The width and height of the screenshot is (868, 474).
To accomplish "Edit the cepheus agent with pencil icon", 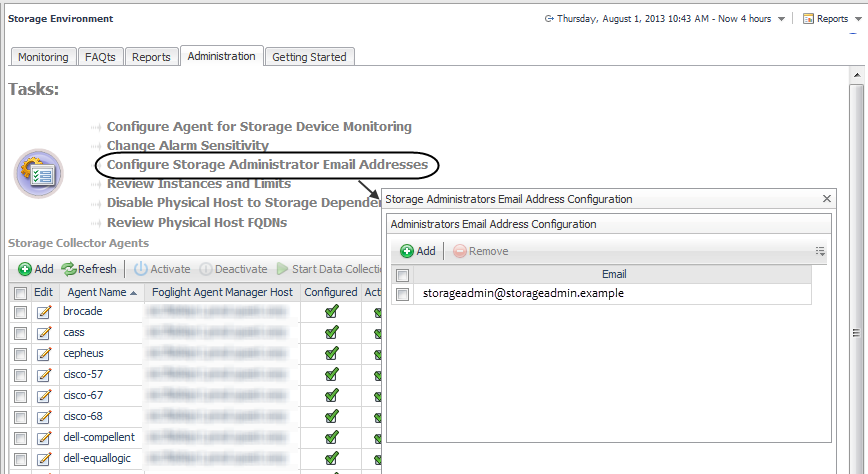I will pyautogui.click(x=44, y=354).
